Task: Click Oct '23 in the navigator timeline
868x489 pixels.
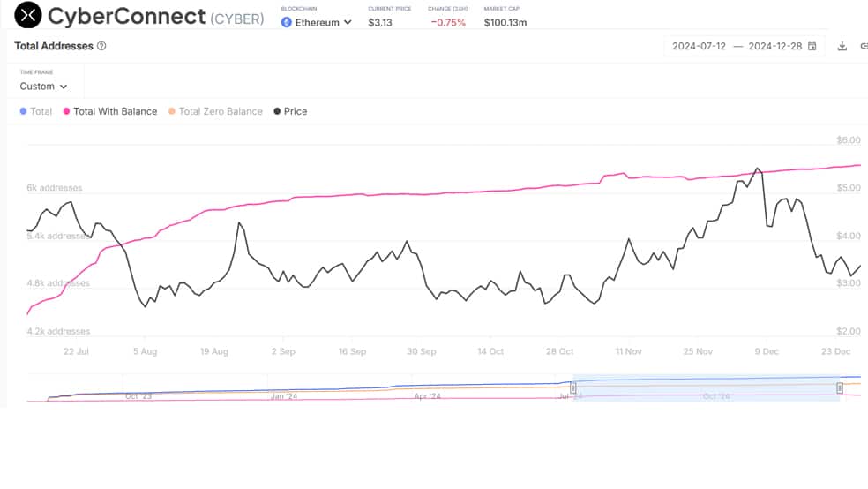Action: coord(138,396)
